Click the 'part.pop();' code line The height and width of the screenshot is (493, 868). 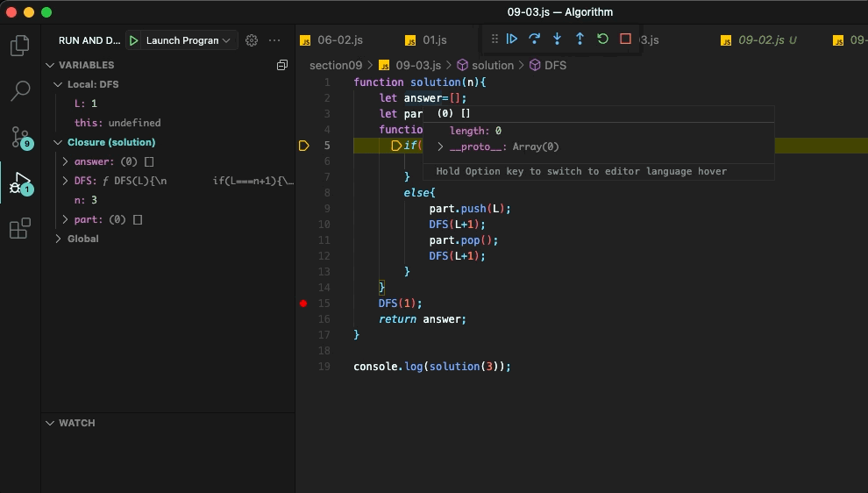coord(463,240)
